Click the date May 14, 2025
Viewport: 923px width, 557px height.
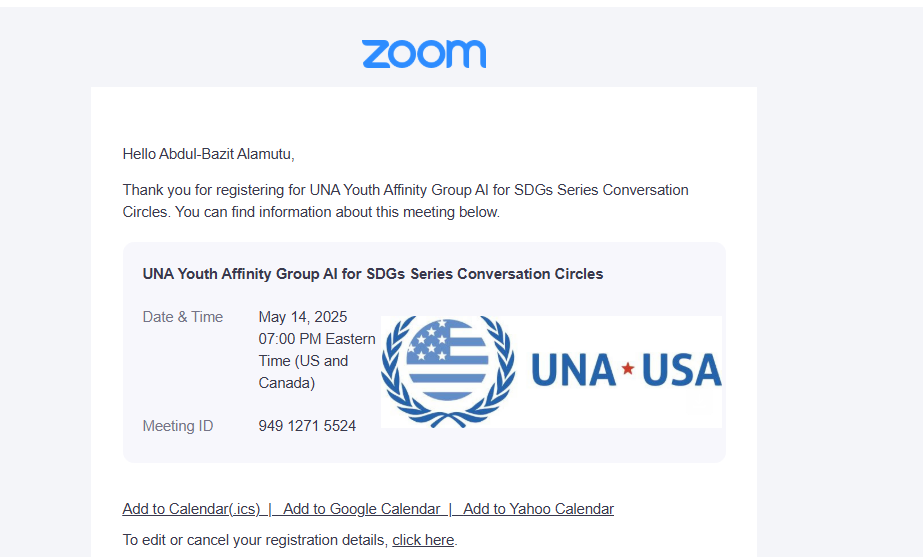point(303,317)
